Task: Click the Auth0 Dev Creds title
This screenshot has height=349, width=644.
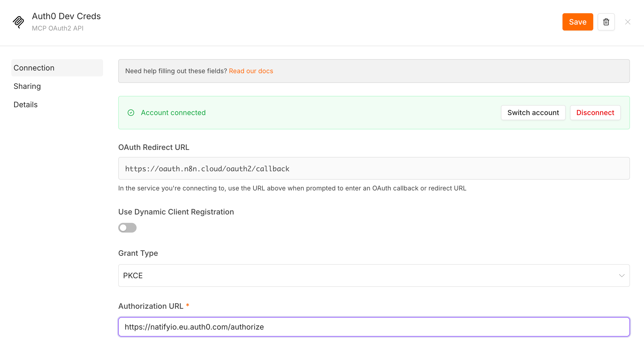Action: pos(66,16)
